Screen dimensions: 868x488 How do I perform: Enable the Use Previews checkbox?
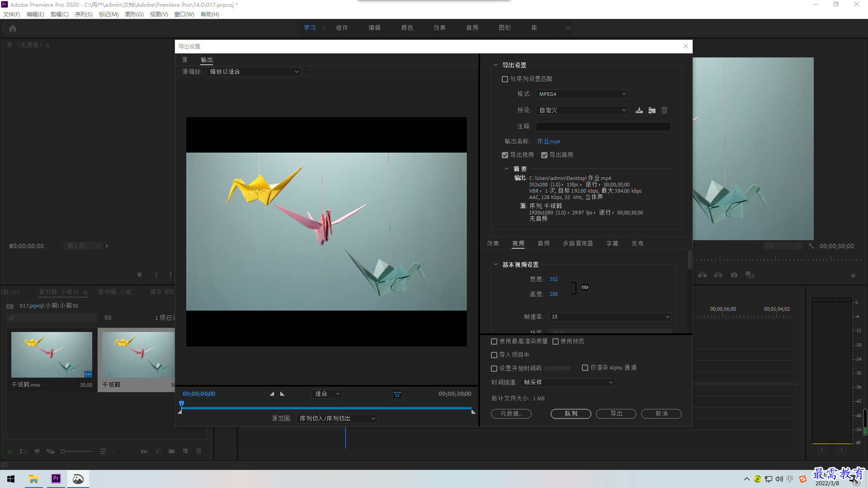pos(556,341)
